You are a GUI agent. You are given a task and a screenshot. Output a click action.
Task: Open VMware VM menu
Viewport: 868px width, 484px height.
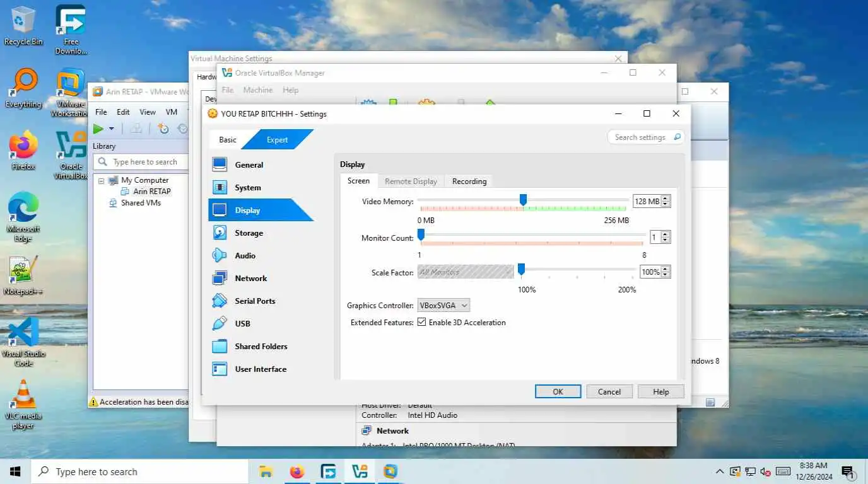coord(172,112)
